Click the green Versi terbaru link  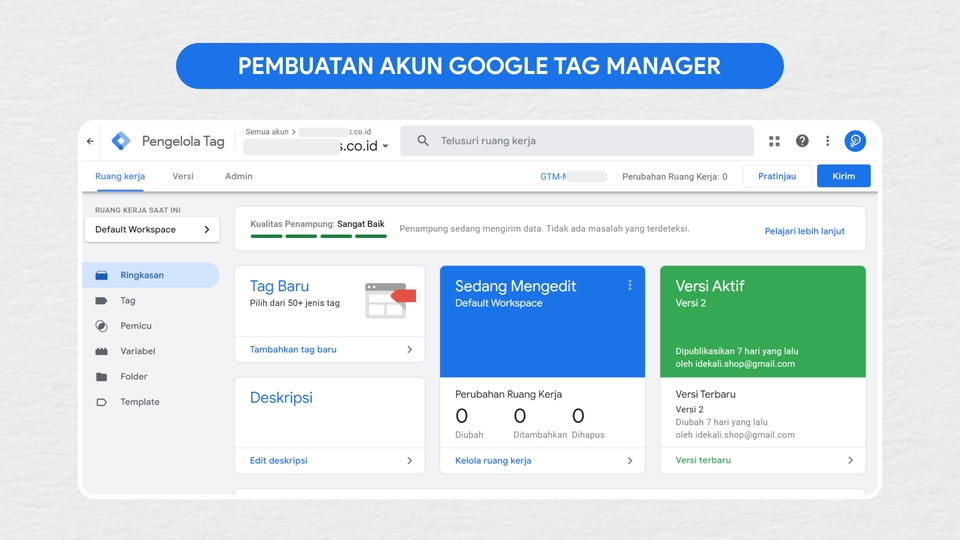pos(703,460)
